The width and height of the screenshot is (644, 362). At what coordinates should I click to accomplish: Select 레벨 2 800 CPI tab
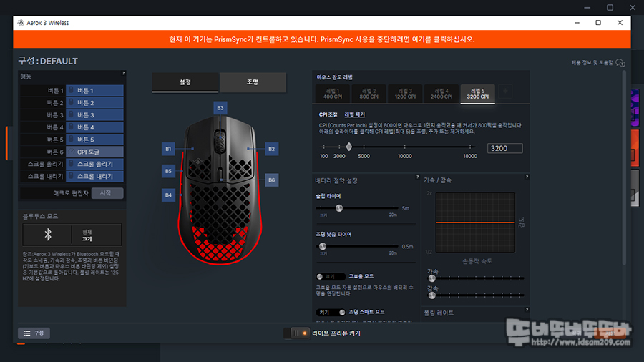[369, 94]
